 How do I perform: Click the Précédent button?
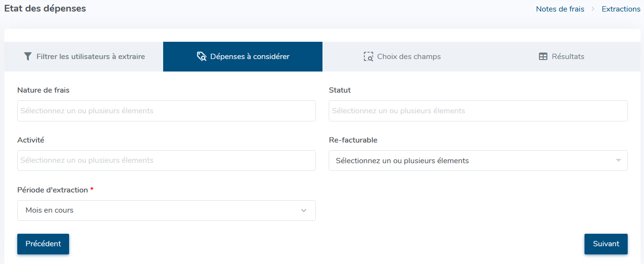coord(43,244)
